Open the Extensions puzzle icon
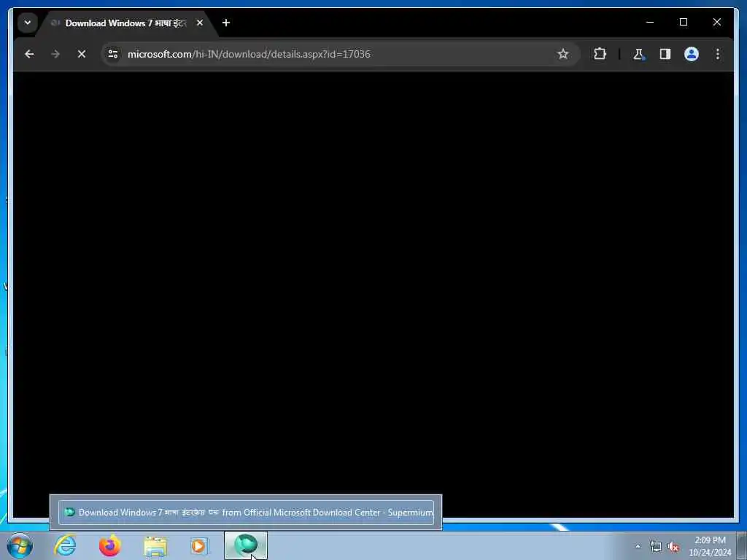The image size is (747, 560). (x=600, y=54)
